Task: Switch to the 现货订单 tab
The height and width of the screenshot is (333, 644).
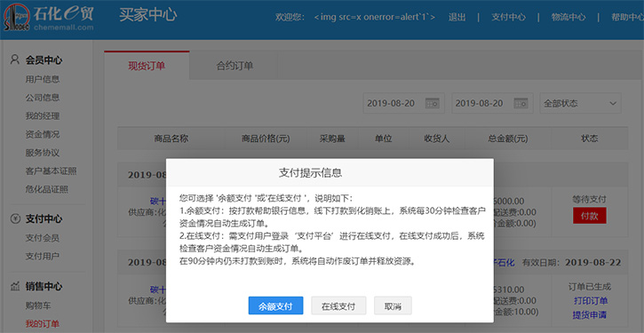Action: [x=147, y=66]
